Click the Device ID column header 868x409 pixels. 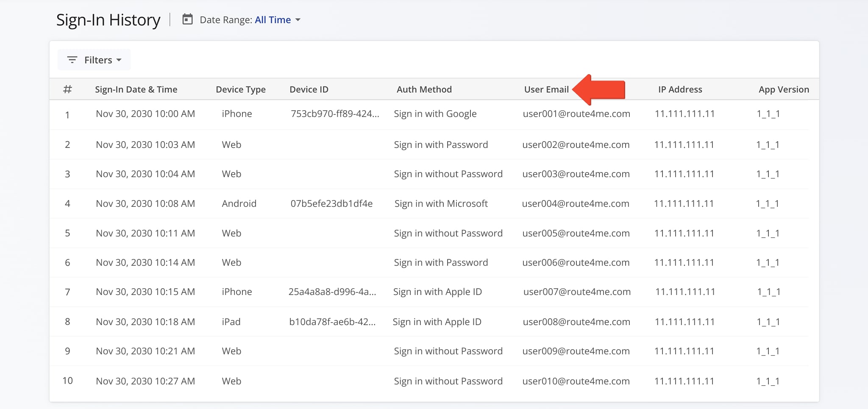point(309,89)
